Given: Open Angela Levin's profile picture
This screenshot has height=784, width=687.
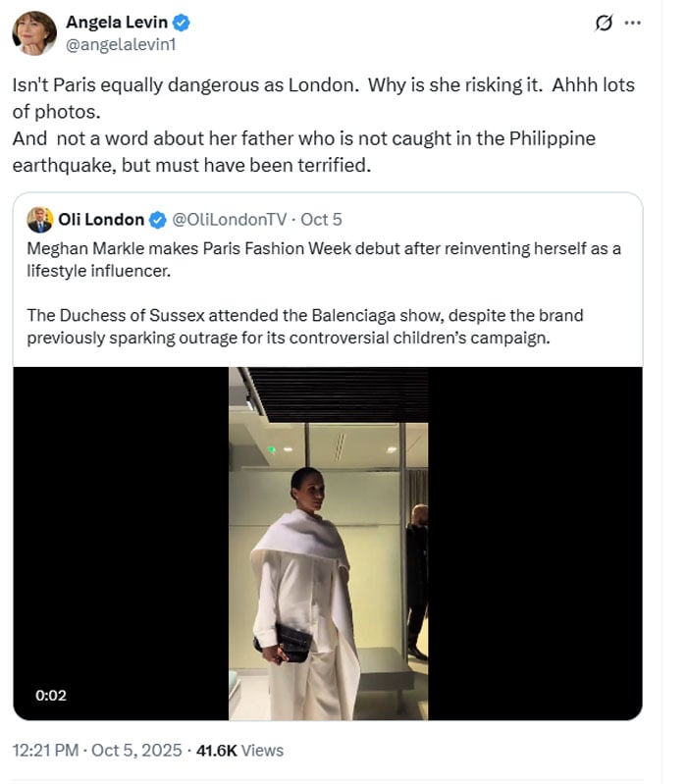Looking at the screenshot, I should pos(33,33).
